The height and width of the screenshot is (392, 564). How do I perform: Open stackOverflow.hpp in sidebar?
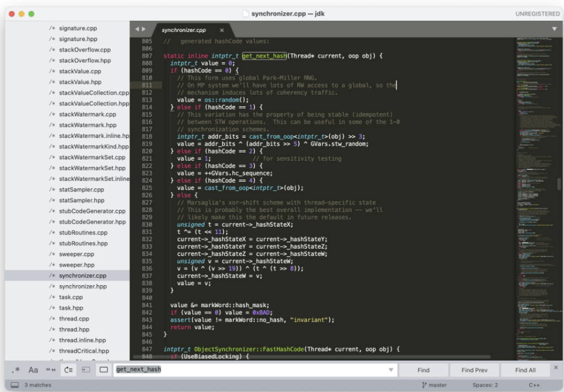(x=85, y=61)
